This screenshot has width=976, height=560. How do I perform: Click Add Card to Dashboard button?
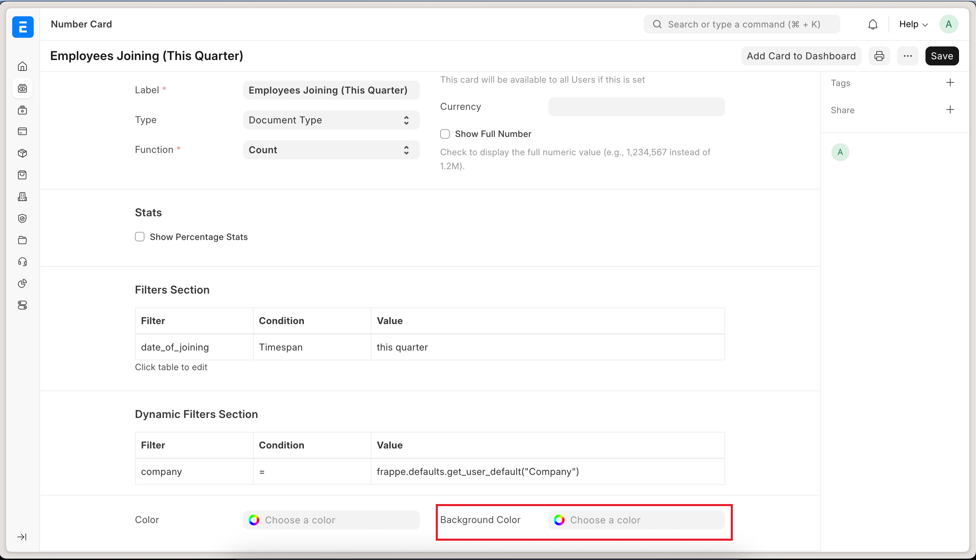801,56
